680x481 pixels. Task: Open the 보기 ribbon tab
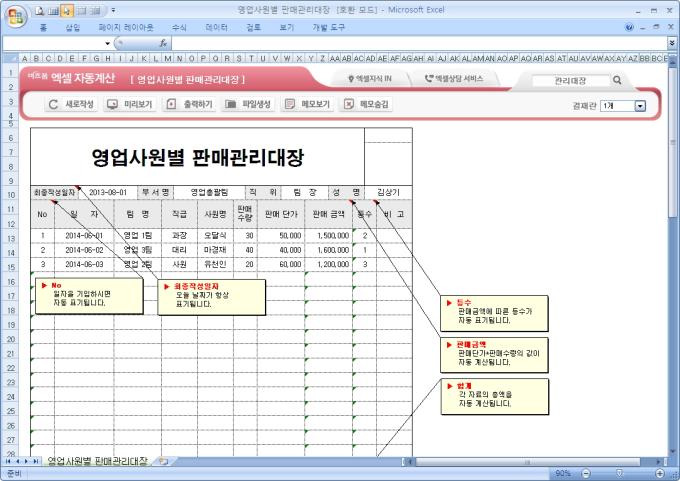tap(287, 27)
